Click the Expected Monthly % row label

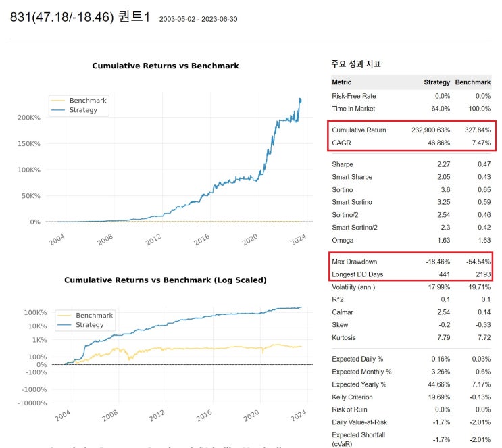click(361, 372)
